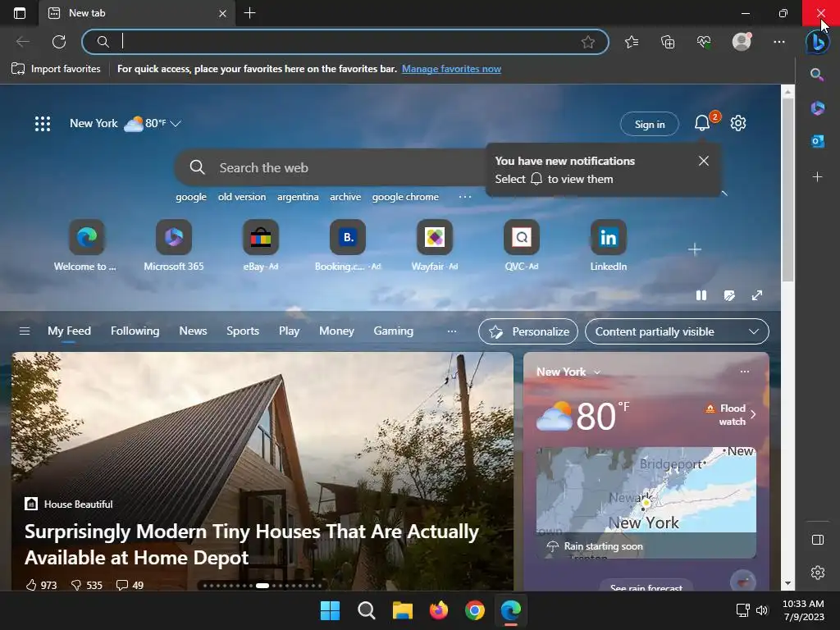Image resolution: width=840 pixels, height=630 pixels.
Task: Add a sidebar app with plus icon
Action: click(818, 177)
